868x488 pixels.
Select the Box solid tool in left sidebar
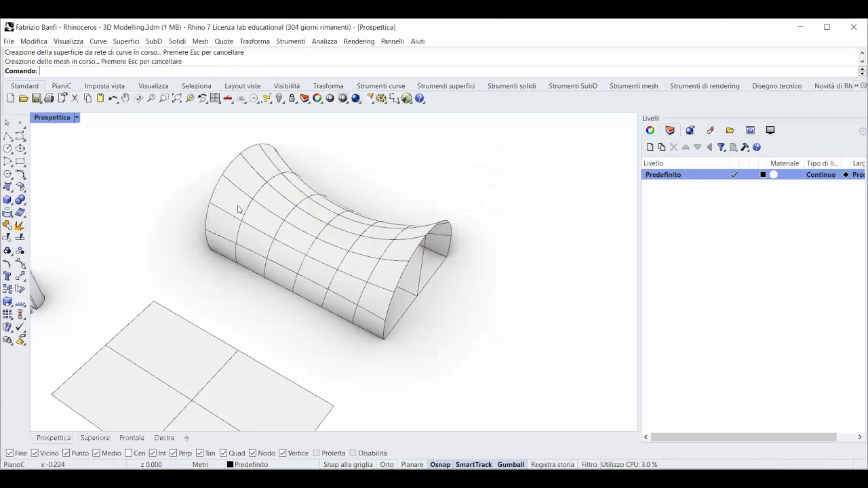click(x=7, y=200)
